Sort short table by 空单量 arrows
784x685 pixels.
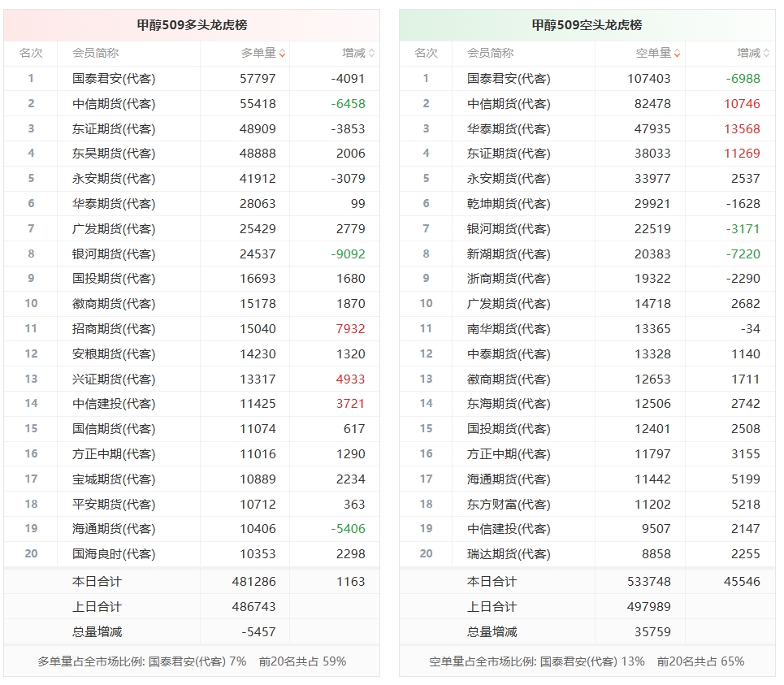[677, 53]
